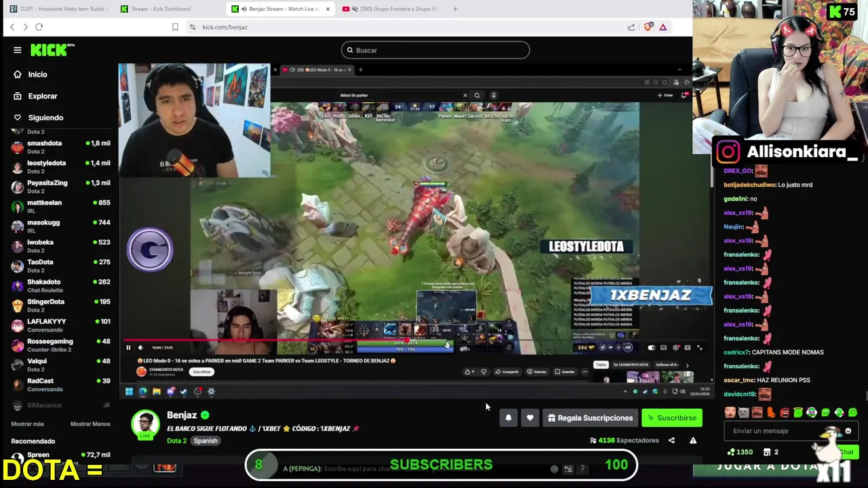Open PayasitaZing channel in followed list
The height and width of the screenshot is (488, 868).
[61, 186]
